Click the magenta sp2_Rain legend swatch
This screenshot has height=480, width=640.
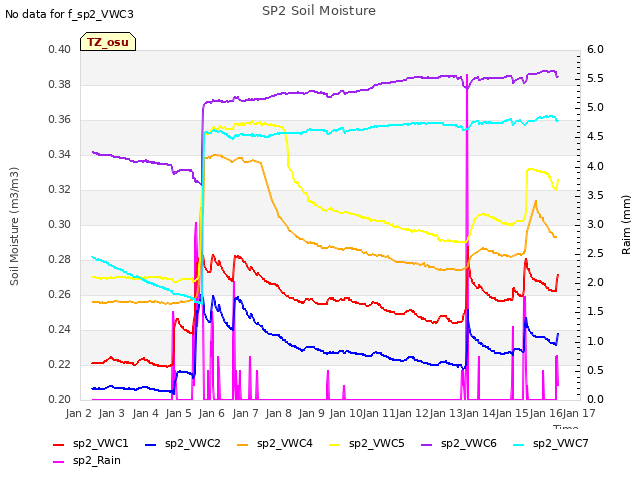(59, 462)
